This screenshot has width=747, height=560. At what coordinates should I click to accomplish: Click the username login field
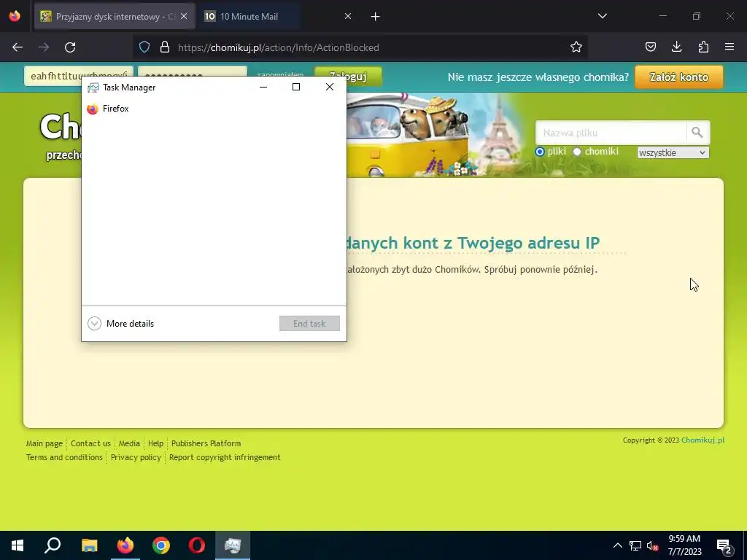coord(79,76)
